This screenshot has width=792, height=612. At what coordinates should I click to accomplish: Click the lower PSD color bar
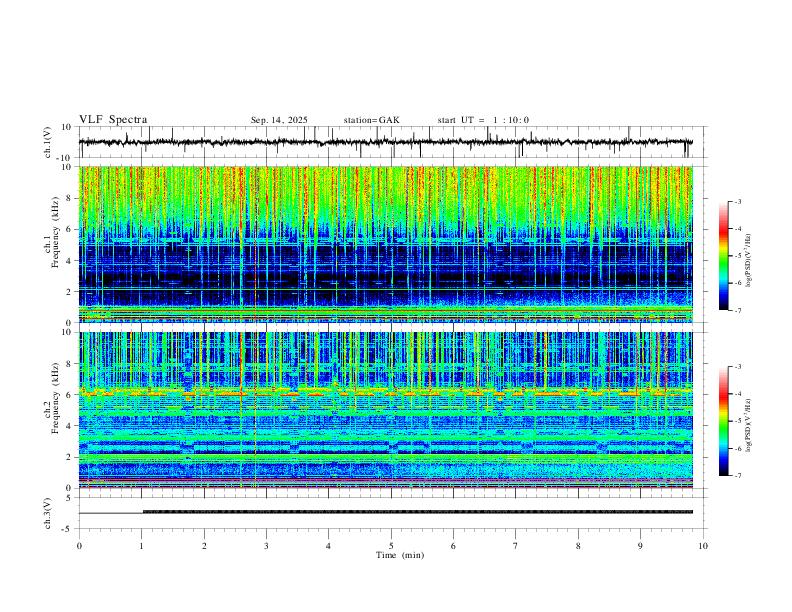[x=723, y=421]
